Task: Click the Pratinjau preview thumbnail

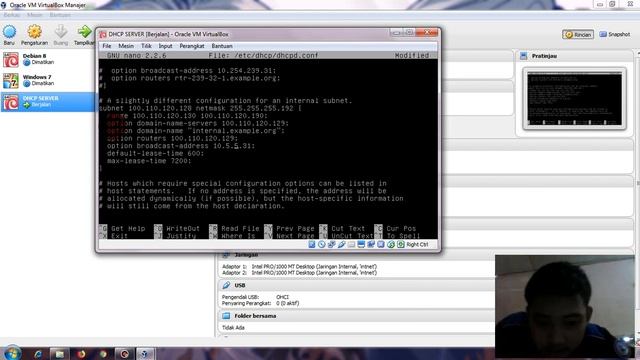Action: [574, 98]
